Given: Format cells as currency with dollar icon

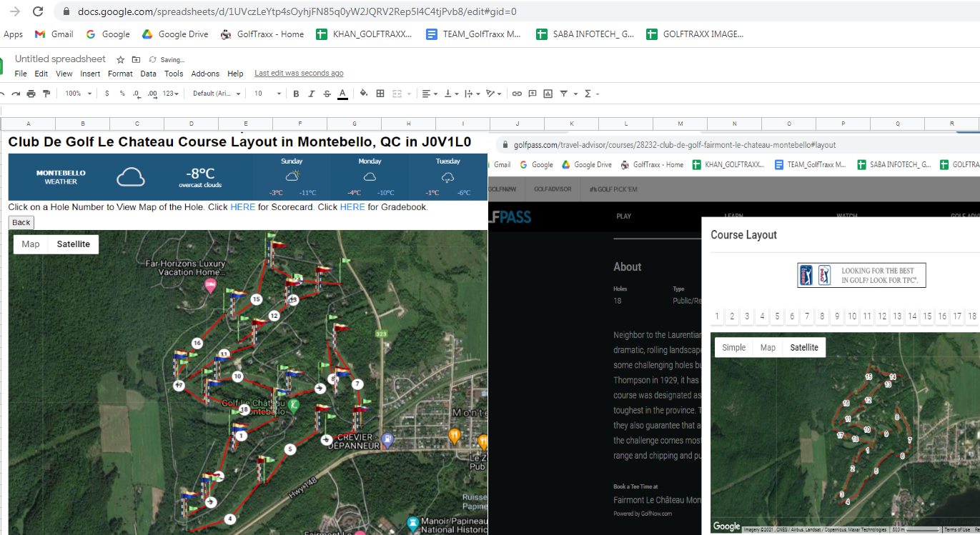Looking at the screenshot, I should [x=107, y=94].
